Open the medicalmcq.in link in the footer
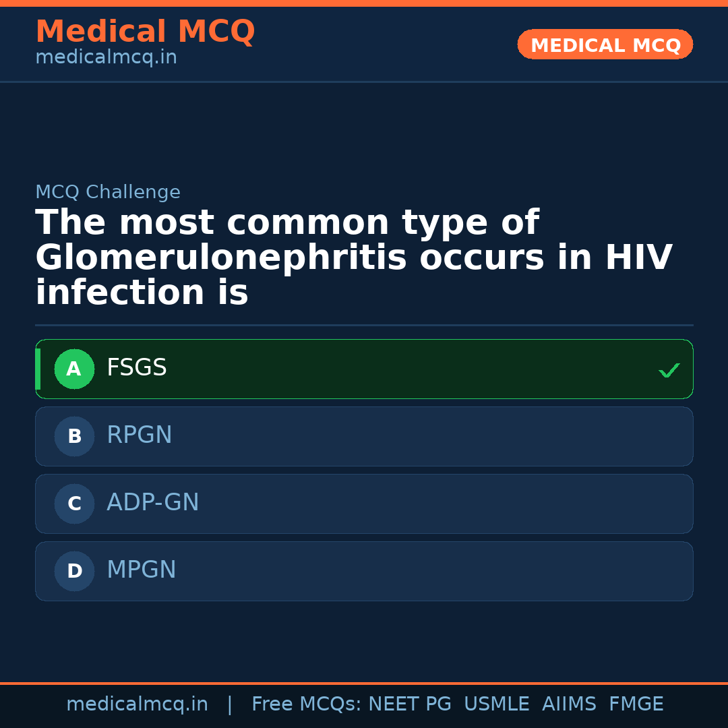The image size is (728, 728). (137, 704)
